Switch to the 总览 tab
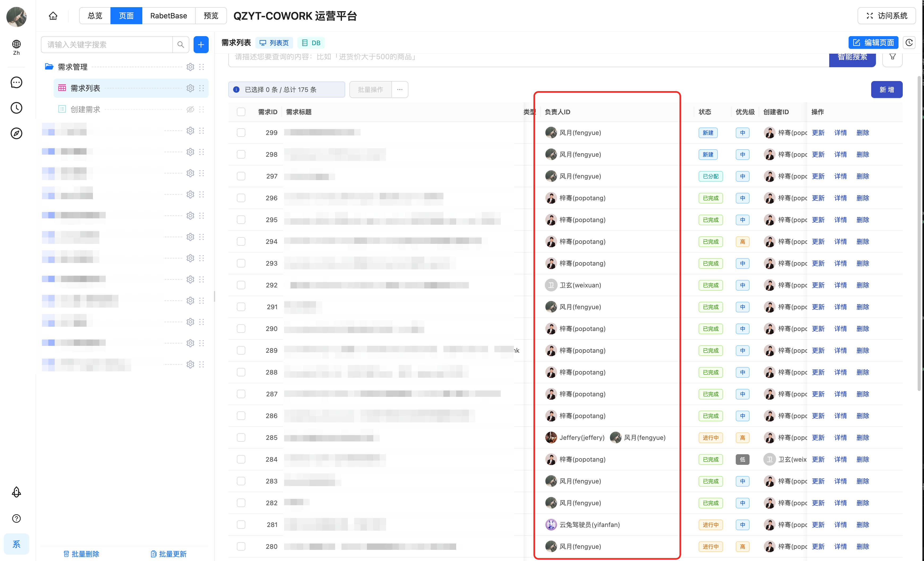 [x=95, y=16]
